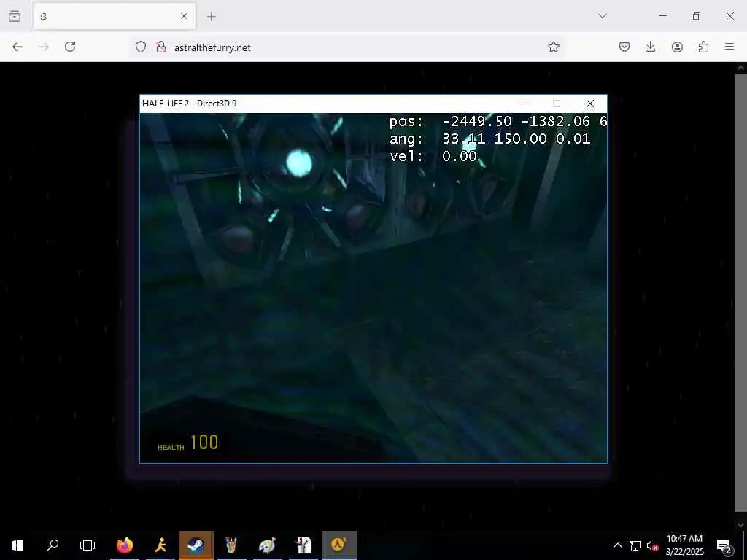The image size is (747, 560).
Task: Click the HALF-LIFE 2 - Direct3D 9 title
Action: click(189, 104)
